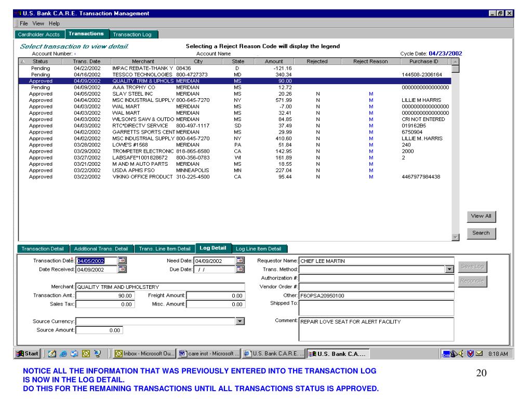This screenshot has width=532, height=399.
Task: Sort by the City column header
Action: coord(198,61)
